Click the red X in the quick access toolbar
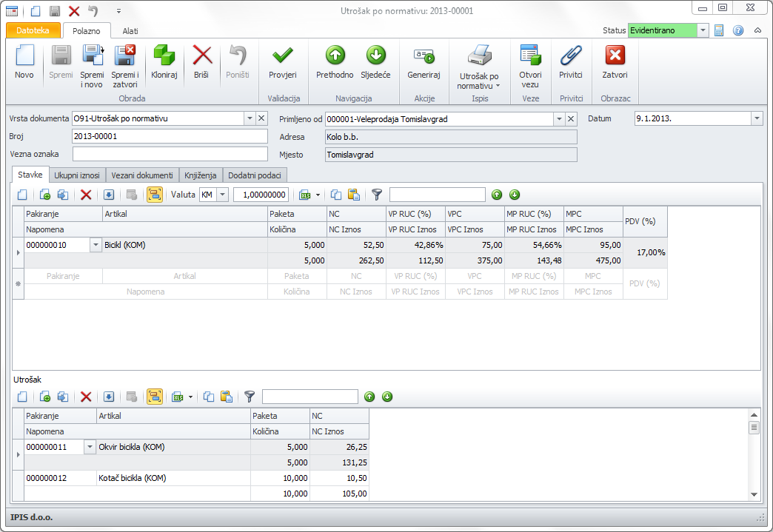773x532 pixels. pos(74,11)
